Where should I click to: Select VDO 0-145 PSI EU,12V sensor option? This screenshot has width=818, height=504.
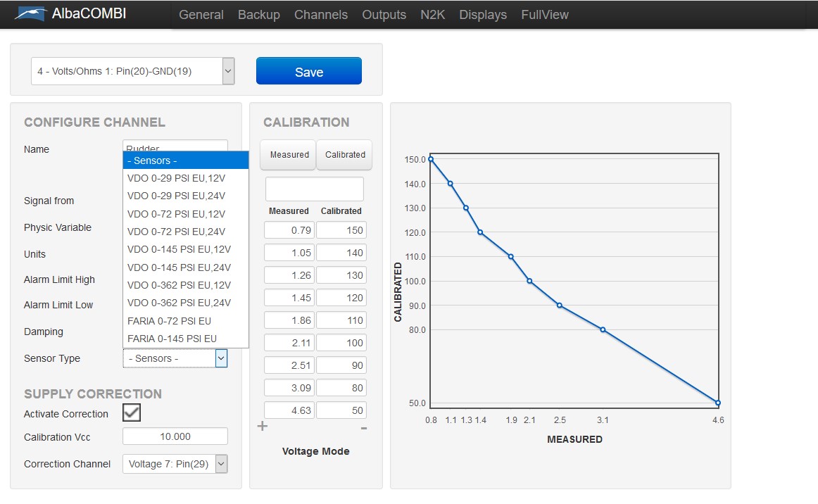179,249
